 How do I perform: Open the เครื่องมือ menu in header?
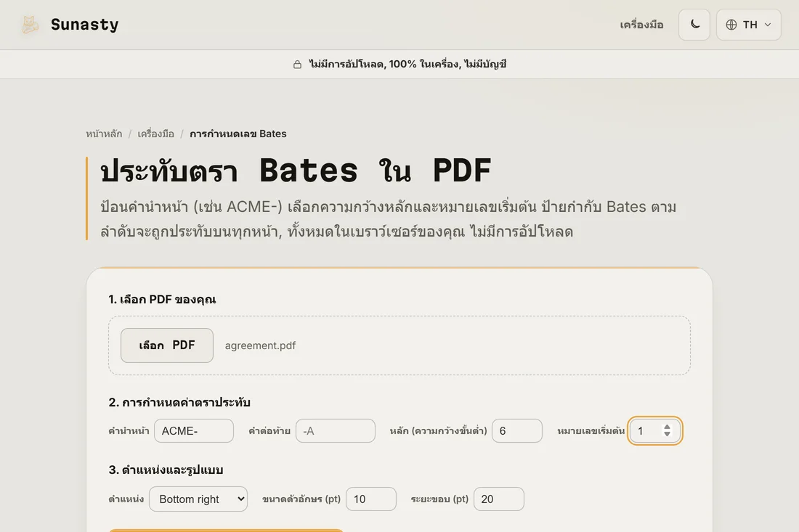641,25
